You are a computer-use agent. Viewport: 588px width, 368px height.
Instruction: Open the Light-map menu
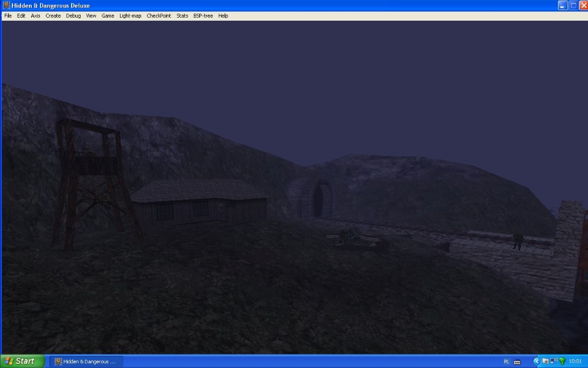tap(130, 16)
